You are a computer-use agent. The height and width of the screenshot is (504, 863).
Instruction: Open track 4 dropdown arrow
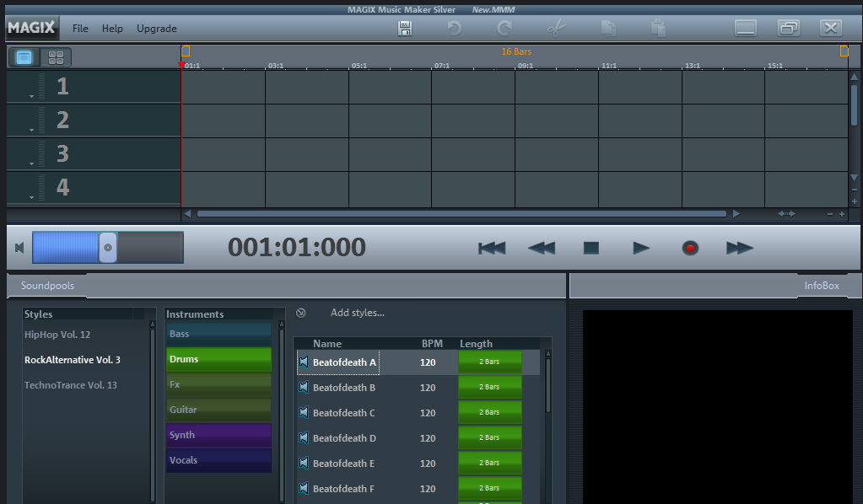(x=31, y=197)
